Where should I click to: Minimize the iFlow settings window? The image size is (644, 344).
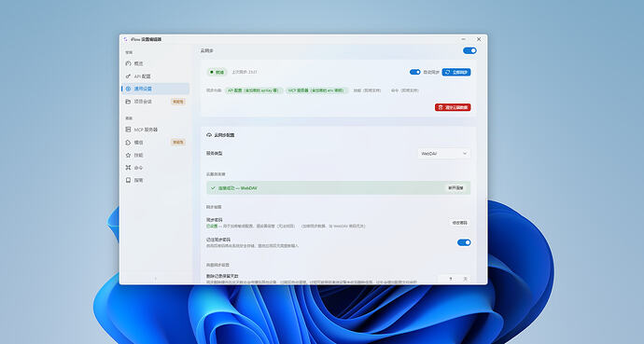click(463, 39)
